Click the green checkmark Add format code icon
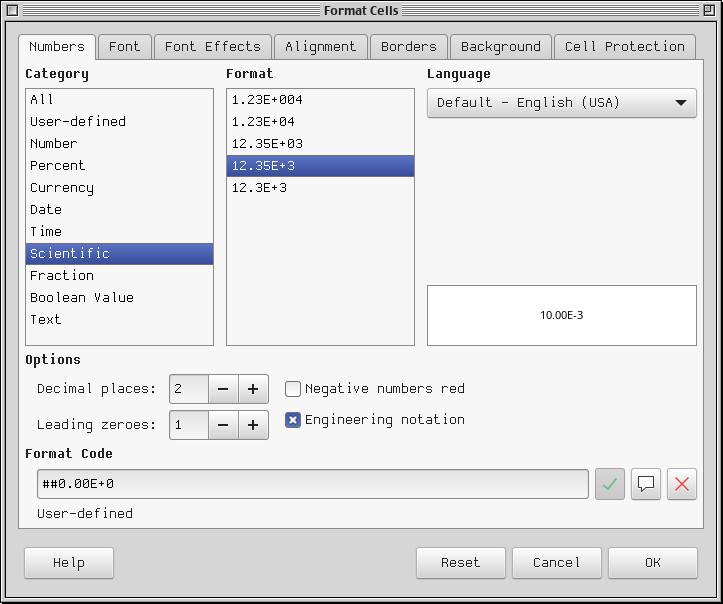The width and height of the screenshot is (723, 604). [x=610, y=484]
